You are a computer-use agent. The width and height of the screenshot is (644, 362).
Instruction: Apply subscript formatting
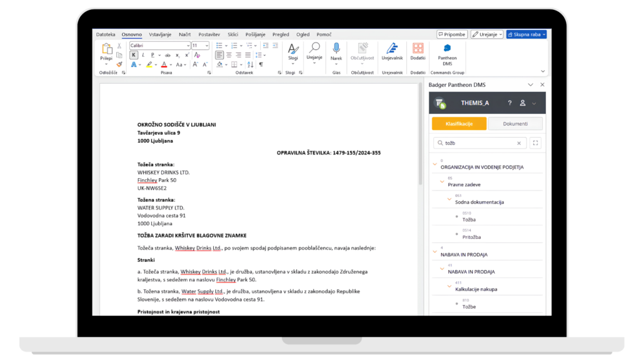(178, 55)
